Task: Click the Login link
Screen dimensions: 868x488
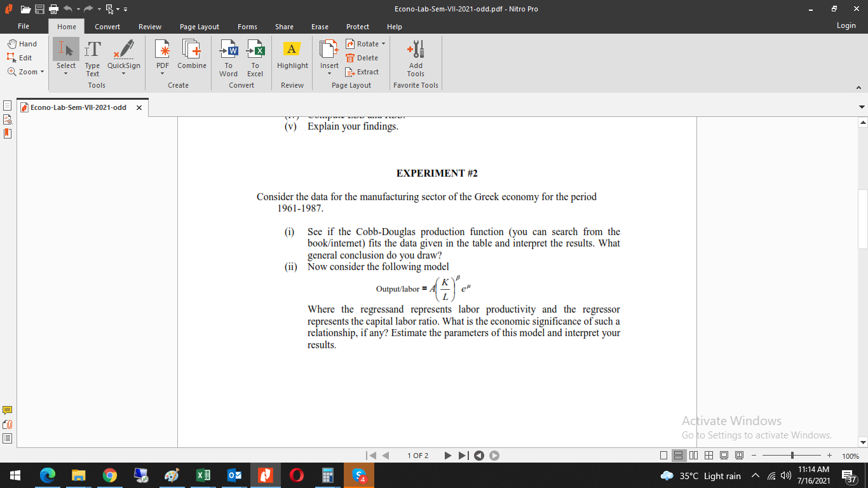Action: pos(846,25)
